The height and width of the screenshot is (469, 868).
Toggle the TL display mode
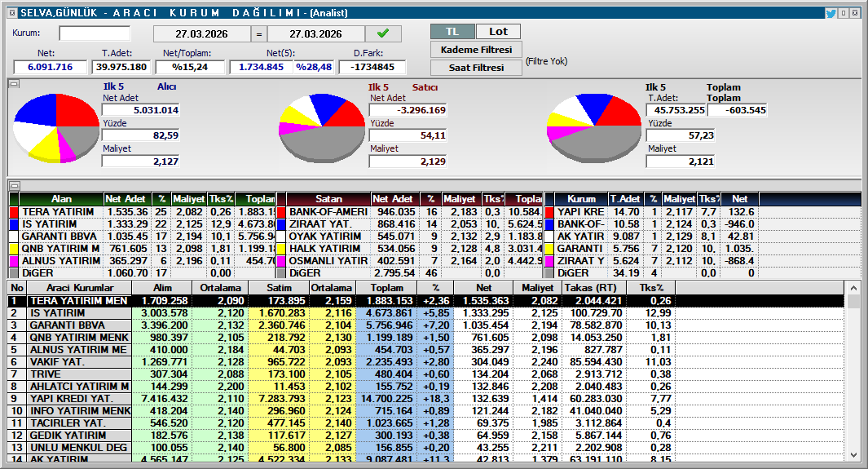click(x=452, y=31)
